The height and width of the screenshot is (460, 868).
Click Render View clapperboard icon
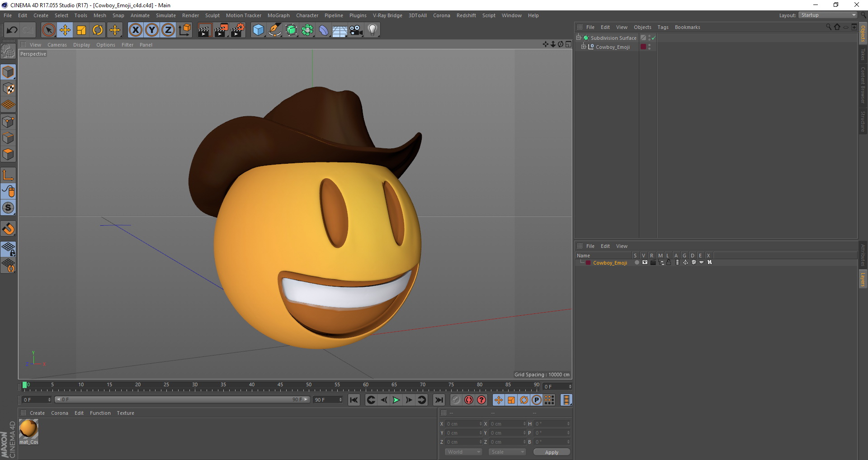point(204,30)
